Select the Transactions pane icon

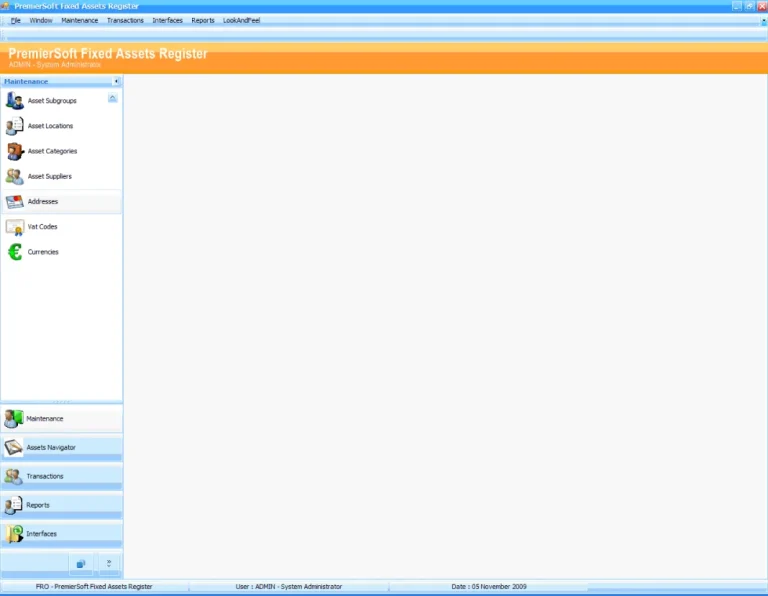coord(14,476)
